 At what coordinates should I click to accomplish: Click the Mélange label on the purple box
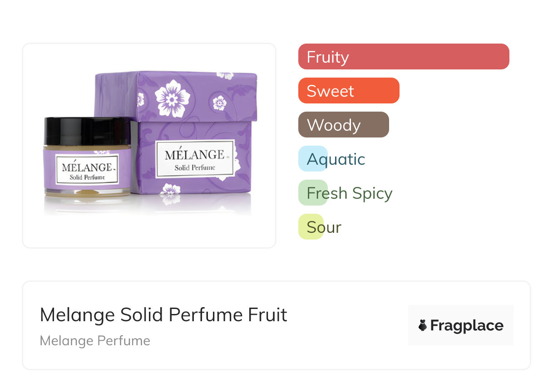point(194,158)
